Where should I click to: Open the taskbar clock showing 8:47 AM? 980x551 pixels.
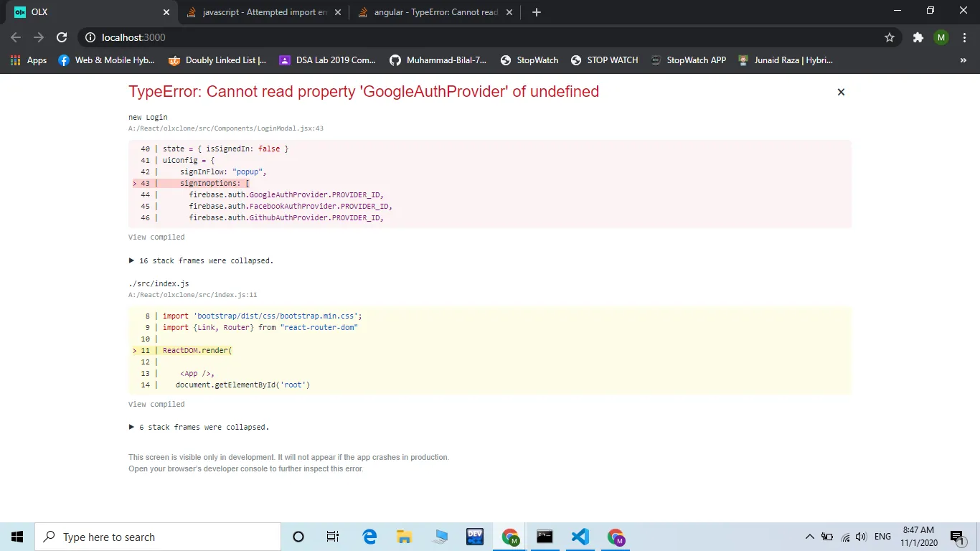919,537
